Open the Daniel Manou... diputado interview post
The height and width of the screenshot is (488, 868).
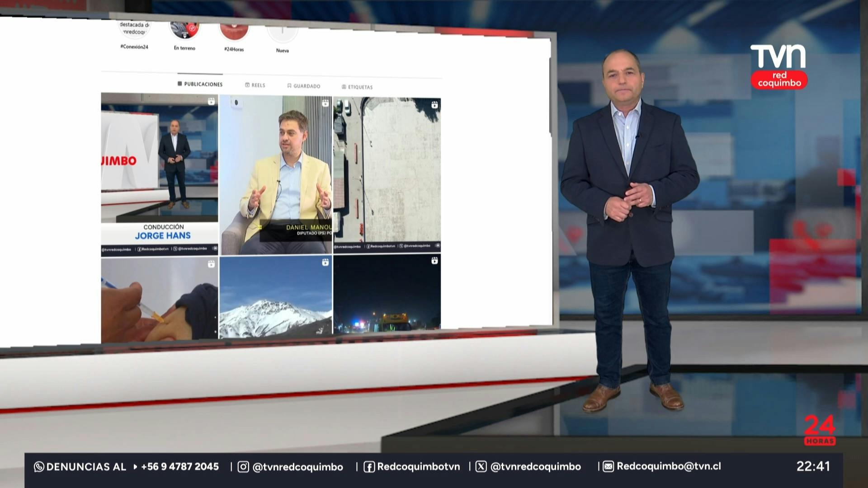(276, 175)
